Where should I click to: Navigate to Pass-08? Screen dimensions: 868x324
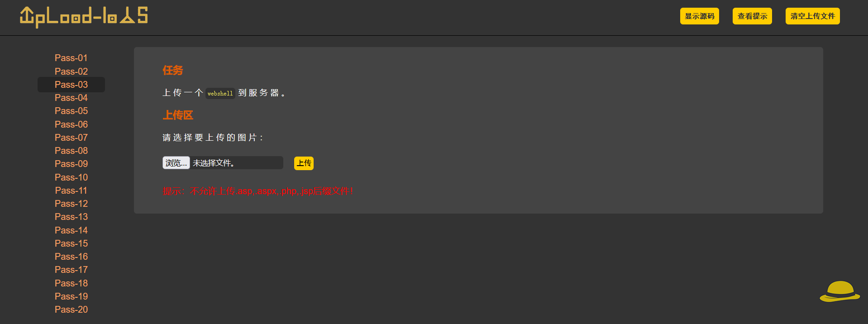(x=71, y=151)
